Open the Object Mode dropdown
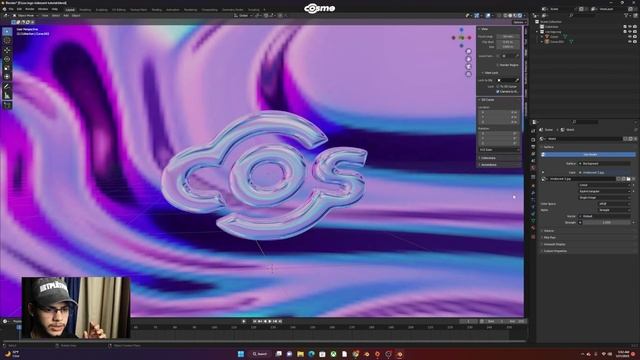This screenshot has height=360, width=640. click(25, 16)
